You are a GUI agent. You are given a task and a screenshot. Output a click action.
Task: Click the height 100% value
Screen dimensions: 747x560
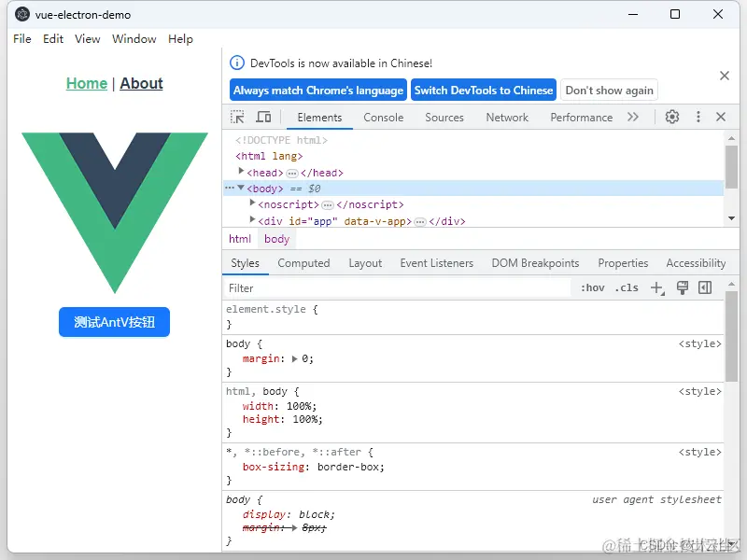click(x=305, y=419)
